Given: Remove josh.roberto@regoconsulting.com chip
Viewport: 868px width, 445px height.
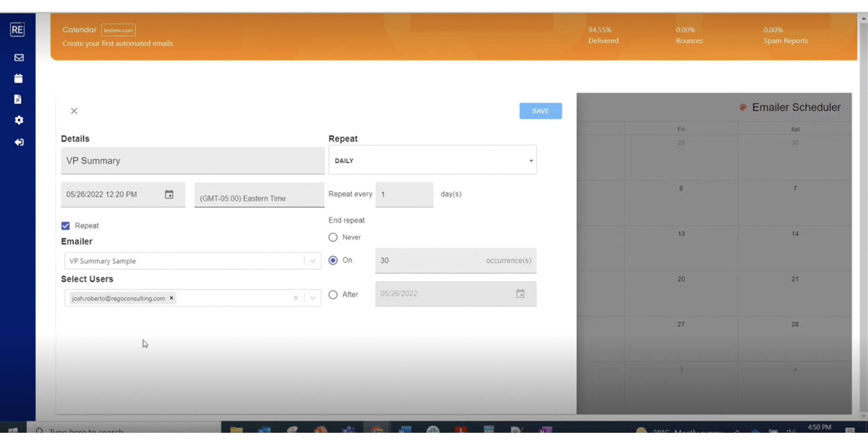Looking at the screenshot, I should point(171,298).
